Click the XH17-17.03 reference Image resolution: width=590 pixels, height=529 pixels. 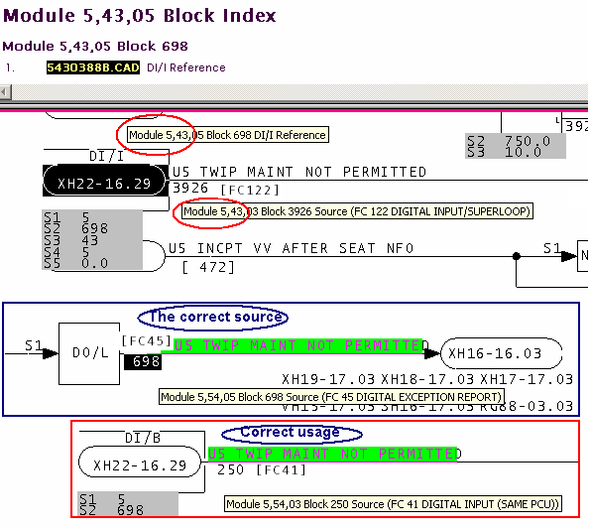pyautogui.click(x=527, y=379)
